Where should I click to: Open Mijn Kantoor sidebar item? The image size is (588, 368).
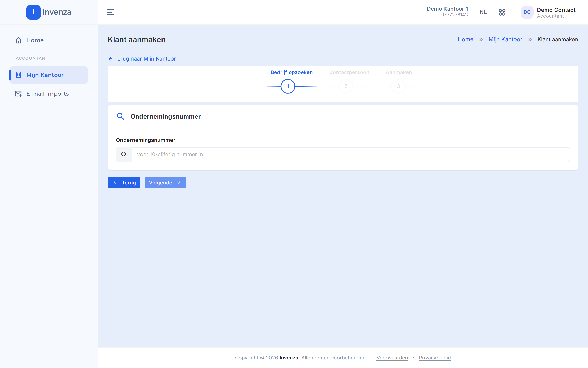click(x=49, y=75)
